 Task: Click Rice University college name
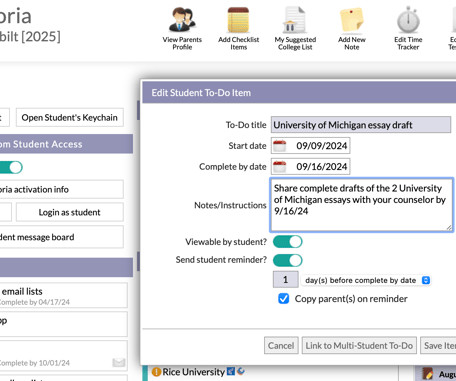click(x=193, y=372)
